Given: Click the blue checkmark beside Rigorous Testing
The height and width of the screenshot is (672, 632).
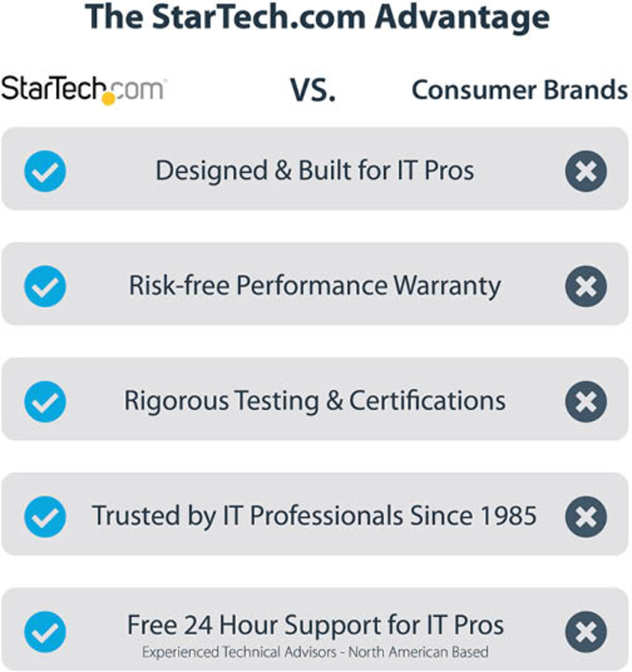Looking at the screenshot, I should pyautogui.click(x=45, y=402).
